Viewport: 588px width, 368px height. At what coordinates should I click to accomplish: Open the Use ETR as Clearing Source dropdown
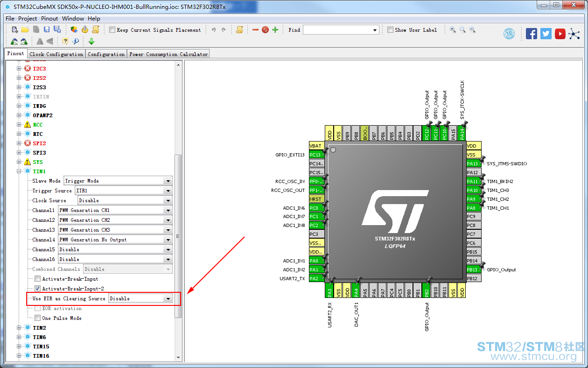tap(140, 298)
